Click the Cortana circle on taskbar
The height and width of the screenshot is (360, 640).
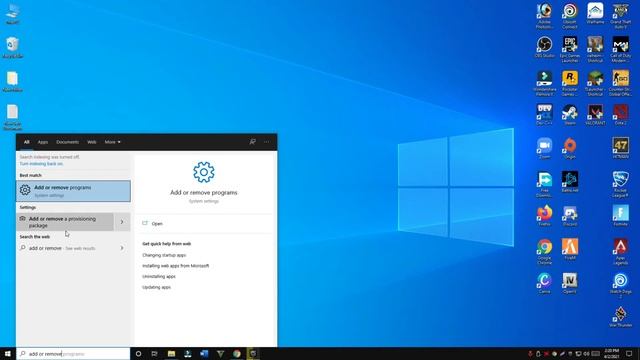(x=138, y=353)
